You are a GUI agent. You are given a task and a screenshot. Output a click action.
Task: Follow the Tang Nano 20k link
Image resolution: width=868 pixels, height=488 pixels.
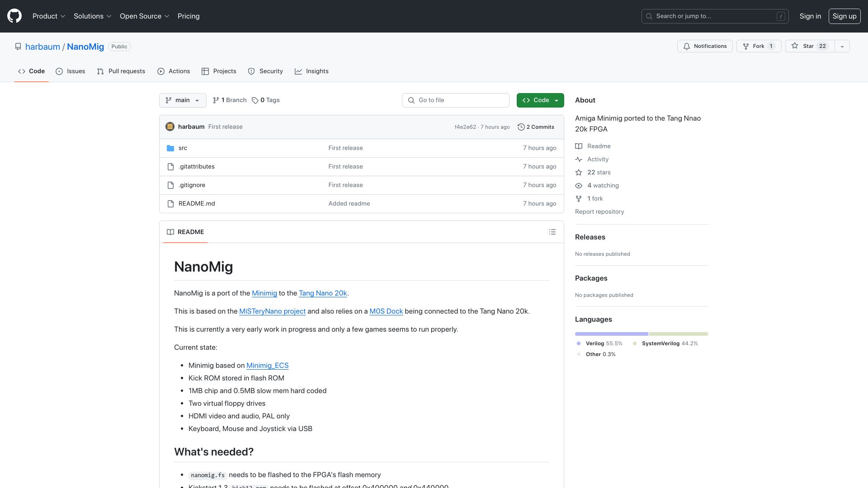click(x=323, y=293)
